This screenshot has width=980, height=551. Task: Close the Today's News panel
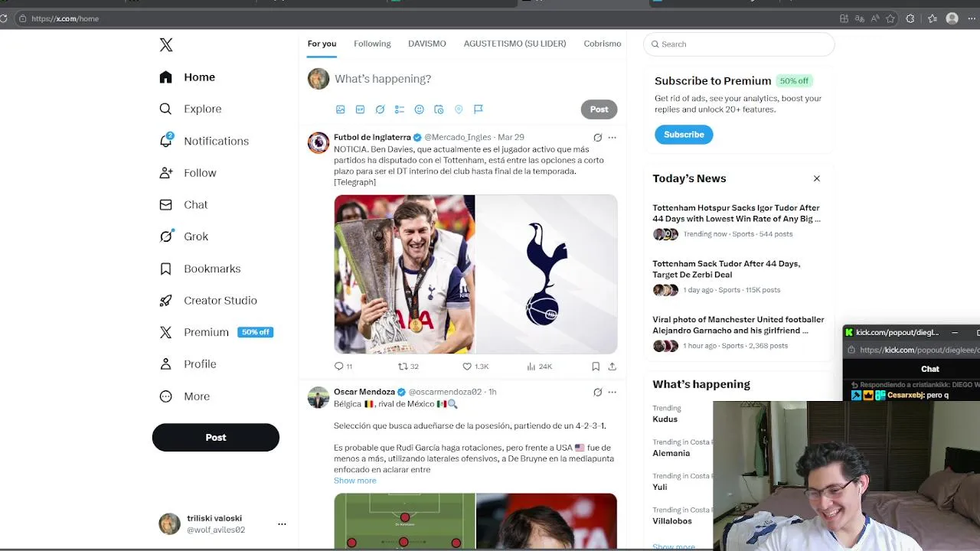pos(817,178)
